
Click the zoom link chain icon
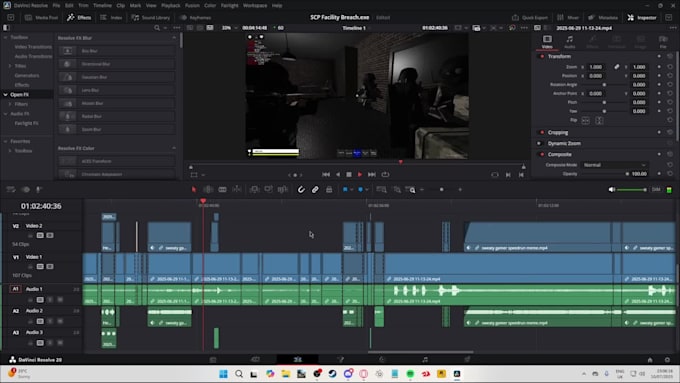tap(616, 67)
